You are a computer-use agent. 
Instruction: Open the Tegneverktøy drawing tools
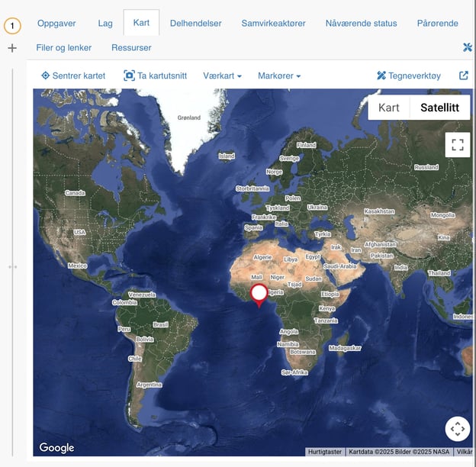point(409,76)
